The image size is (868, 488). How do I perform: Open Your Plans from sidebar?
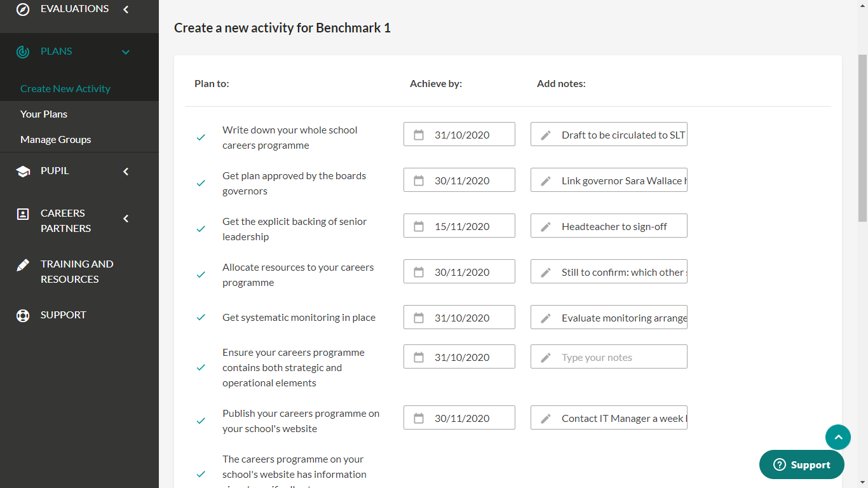[x=44, y=114]
